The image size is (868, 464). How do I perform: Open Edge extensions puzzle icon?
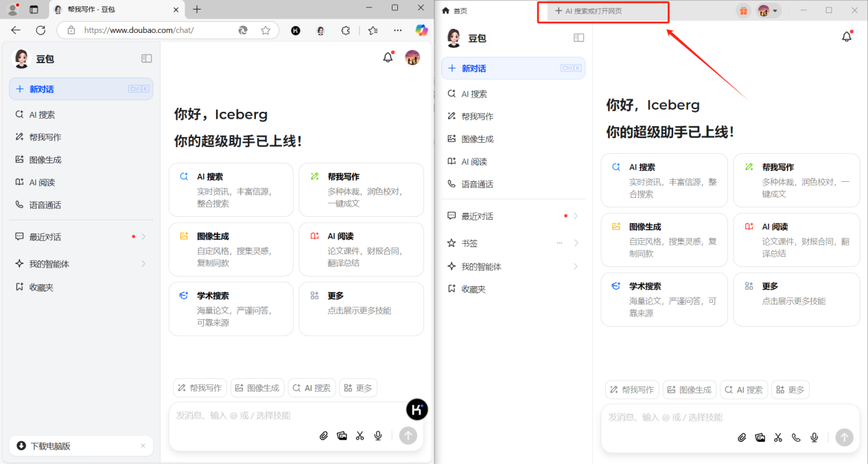click(346, 30)
